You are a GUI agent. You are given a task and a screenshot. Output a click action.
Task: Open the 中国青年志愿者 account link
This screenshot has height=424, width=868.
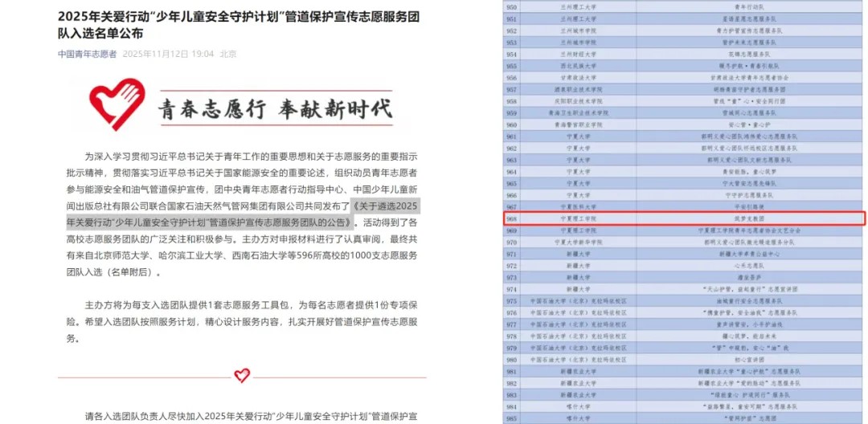click(x=87, y=54)
